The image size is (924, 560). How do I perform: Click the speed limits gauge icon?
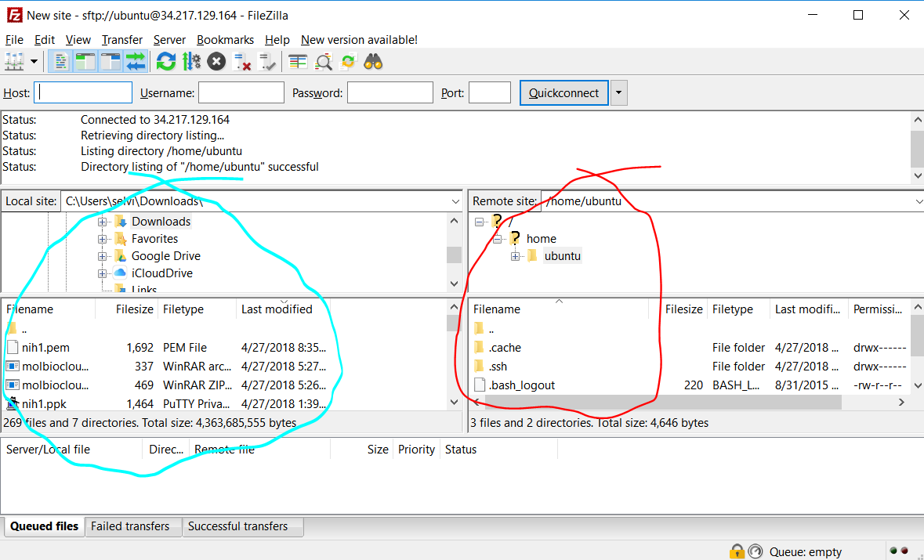[x=756, y=551]
